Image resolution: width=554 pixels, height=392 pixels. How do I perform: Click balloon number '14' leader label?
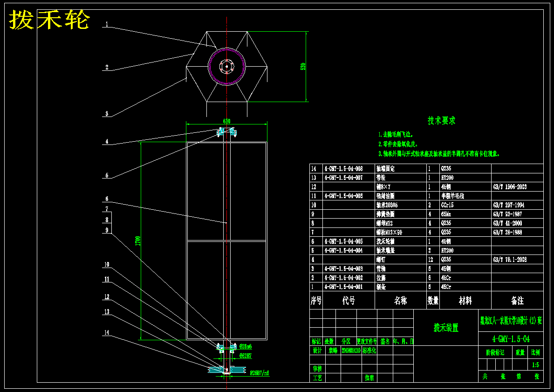tap(107, 332)
